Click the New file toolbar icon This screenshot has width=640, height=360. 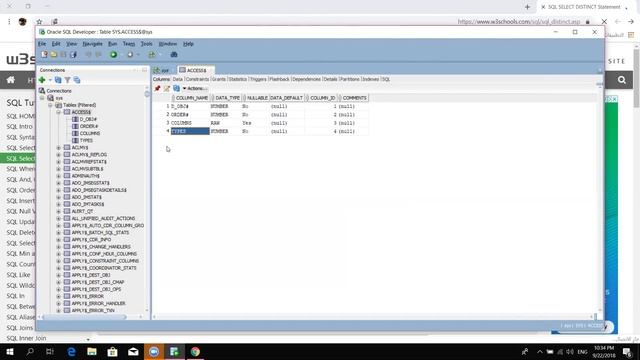44,54
